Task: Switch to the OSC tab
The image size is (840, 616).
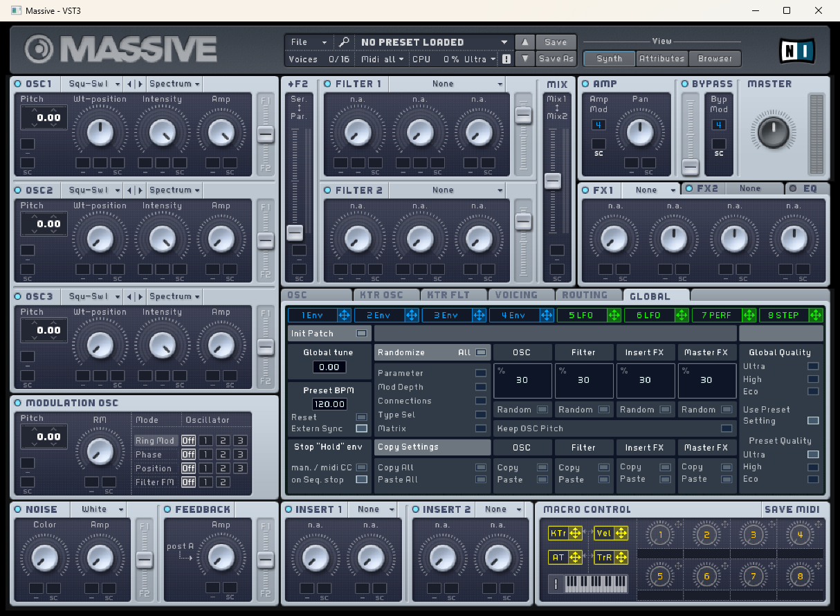Action: [317, 296]
